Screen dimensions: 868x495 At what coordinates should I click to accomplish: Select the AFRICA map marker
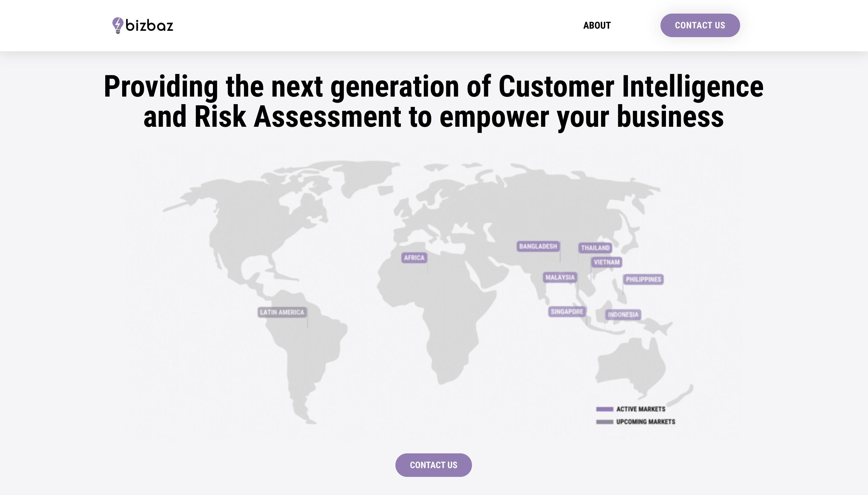click(414, 258)
